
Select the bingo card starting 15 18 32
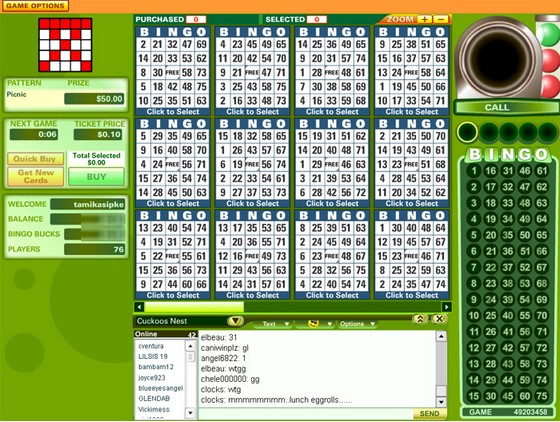252,163
